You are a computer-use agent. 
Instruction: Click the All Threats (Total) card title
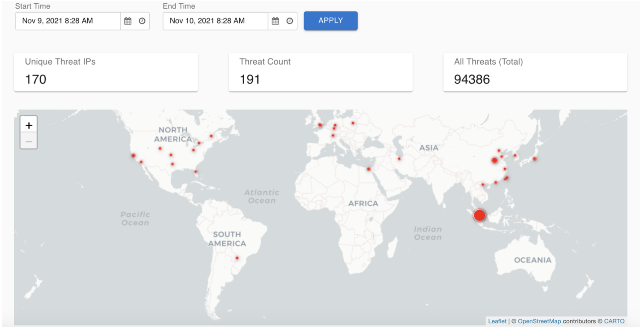click(488, 62)
